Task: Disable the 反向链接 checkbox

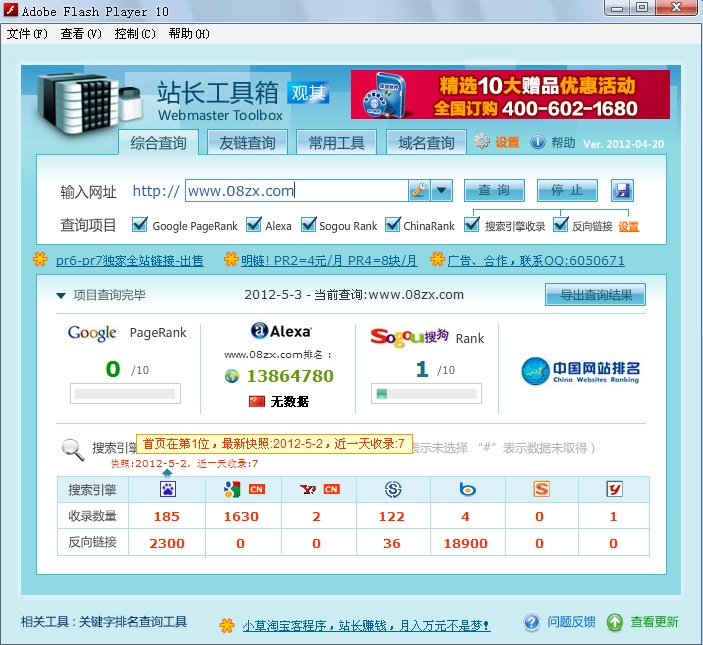Action: tap(560, 224)
